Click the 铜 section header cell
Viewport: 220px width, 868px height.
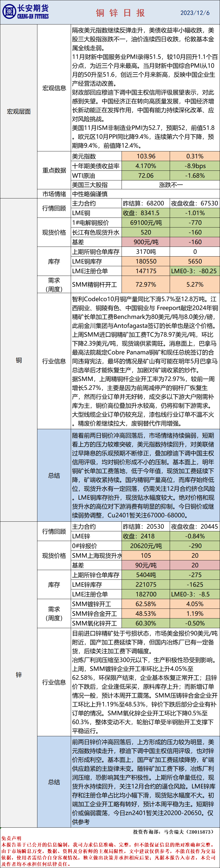click(x=19, y=360)
